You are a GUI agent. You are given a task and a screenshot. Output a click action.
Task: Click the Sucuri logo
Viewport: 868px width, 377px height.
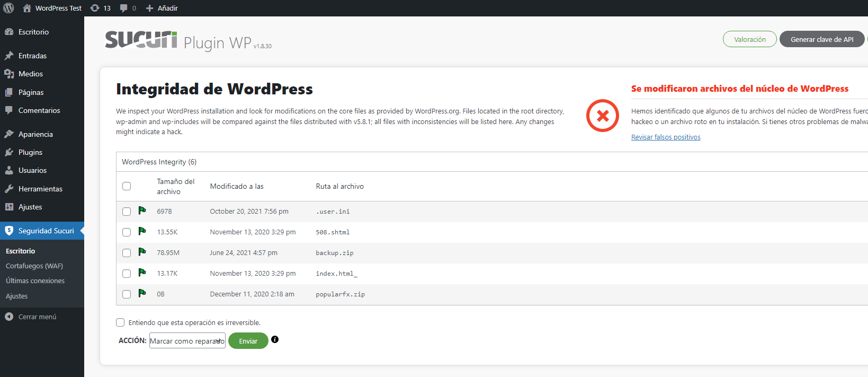tap(141, 40)
